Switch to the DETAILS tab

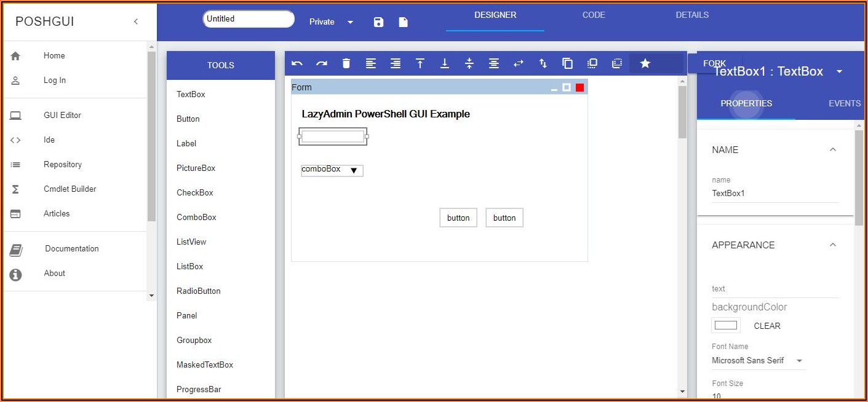692,15
